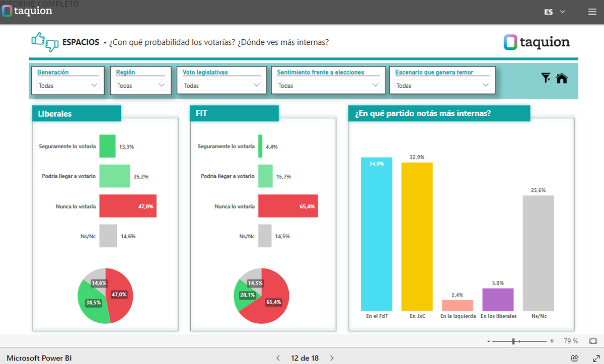Image resolution: width=604 pixels, height=364 pixels.
Task: Click fit to page icon
Action: [x=593, y=341]
